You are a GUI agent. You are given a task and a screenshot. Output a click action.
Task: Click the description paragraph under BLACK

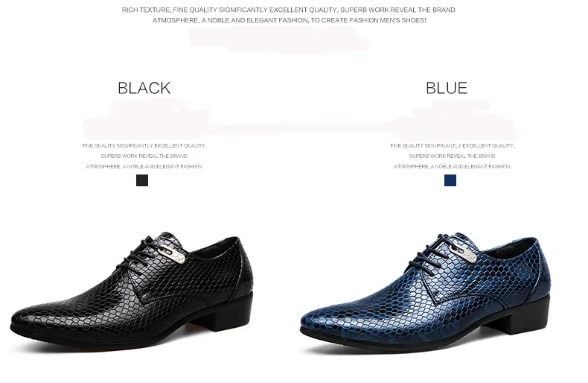144,156
